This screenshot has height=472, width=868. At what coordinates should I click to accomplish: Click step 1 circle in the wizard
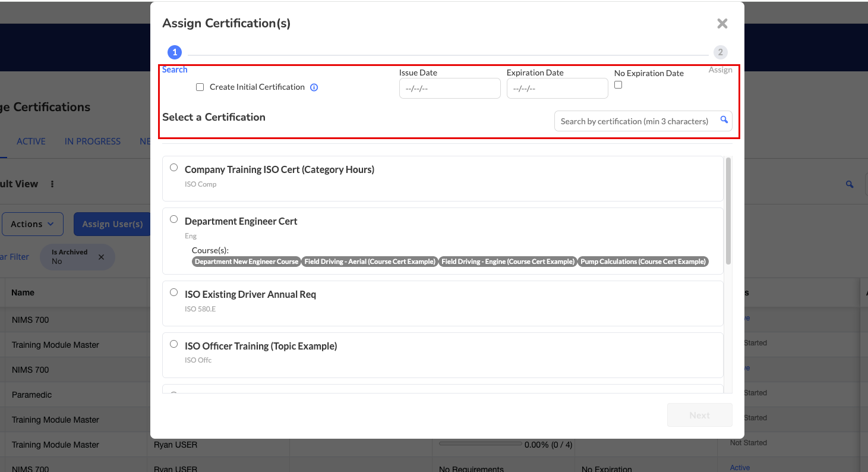(x=175, y=52)
